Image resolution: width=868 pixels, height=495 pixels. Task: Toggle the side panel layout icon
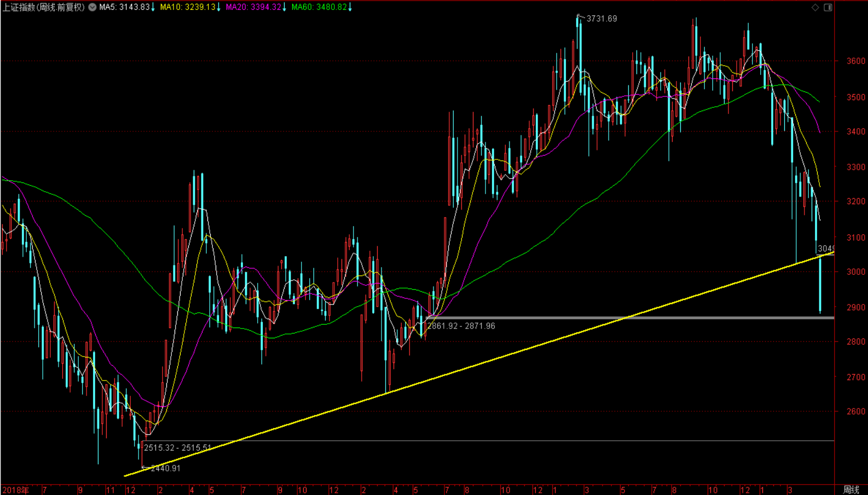coord(828,7)
